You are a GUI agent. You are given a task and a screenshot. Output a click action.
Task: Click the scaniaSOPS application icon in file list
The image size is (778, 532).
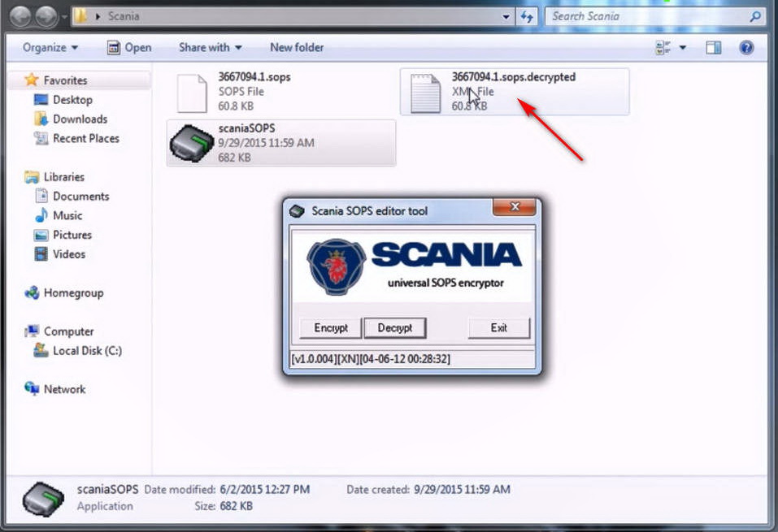click(x=192, y=143)
